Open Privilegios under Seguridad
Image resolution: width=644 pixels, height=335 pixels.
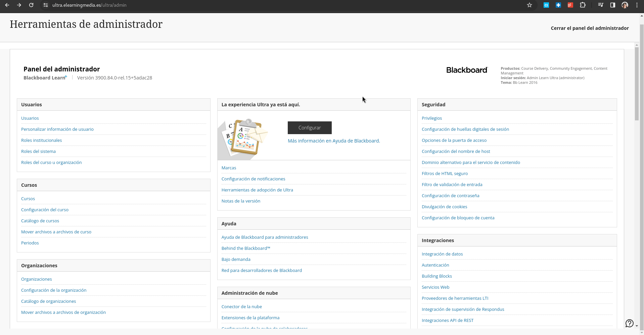click(x=432, y=118)
